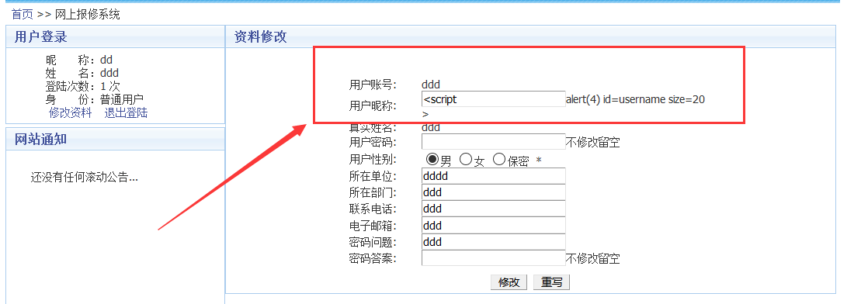
Task: Click the 重写 reset button
Action: pos(551,282)
